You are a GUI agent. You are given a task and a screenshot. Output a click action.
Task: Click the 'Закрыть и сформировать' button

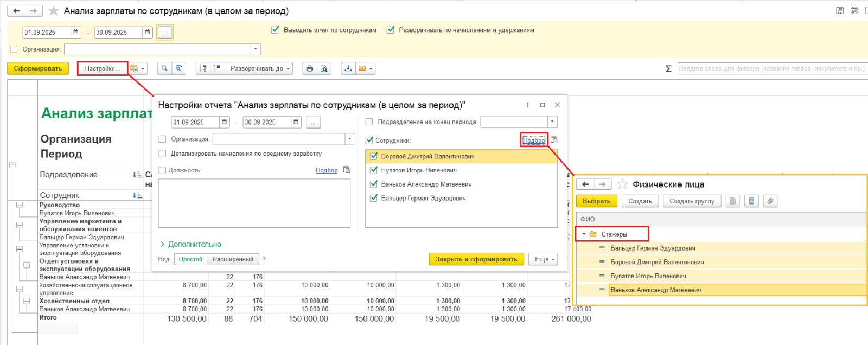[x=476, y=259]
